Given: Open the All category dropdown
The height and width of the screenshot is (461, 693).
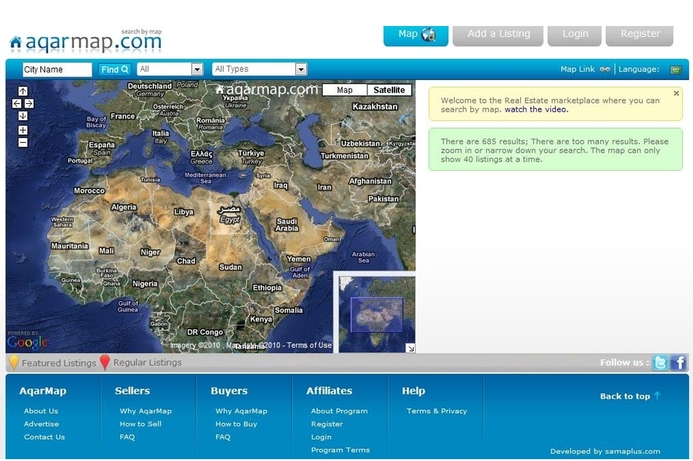Looking at the screenshot, I should coord(170,69).
